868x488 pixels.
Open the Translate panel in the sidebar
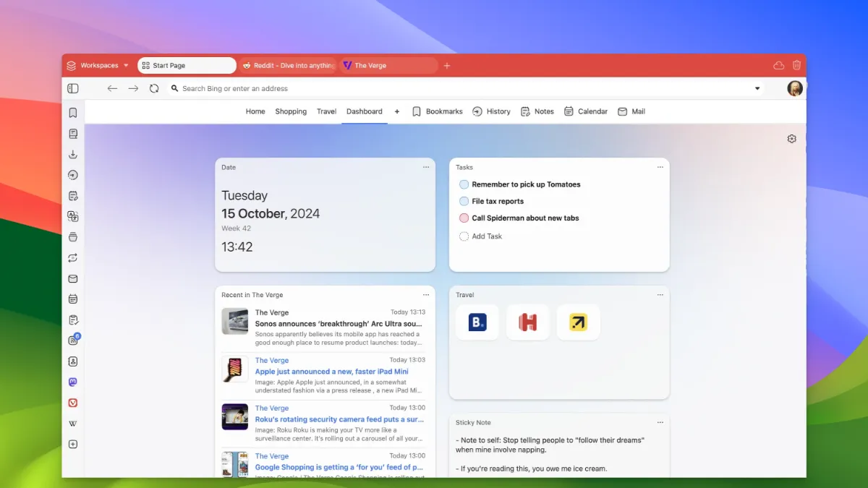73,216
